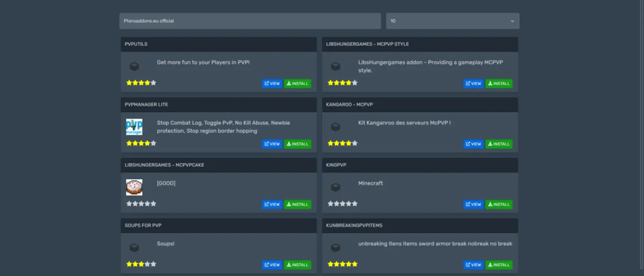Open the results count dropdown showing 10
Screen dimensions: 644x276
[452, 21]
